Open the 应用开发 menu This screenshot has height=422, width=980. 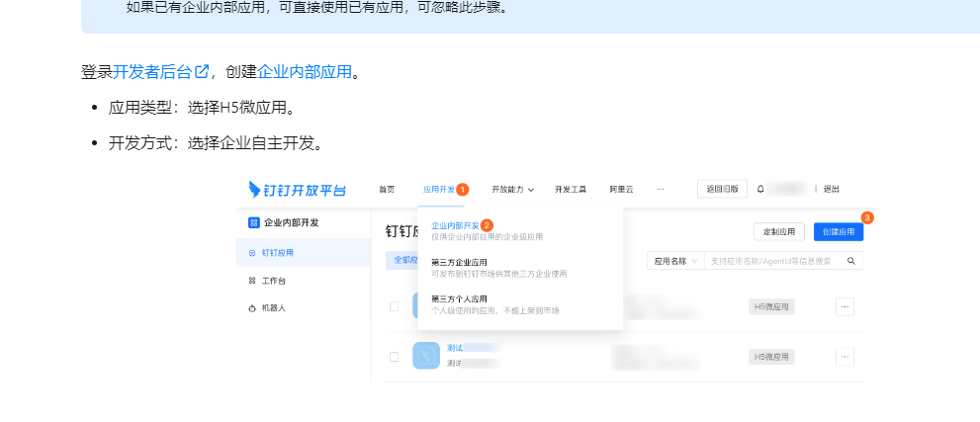click(439, 189)
